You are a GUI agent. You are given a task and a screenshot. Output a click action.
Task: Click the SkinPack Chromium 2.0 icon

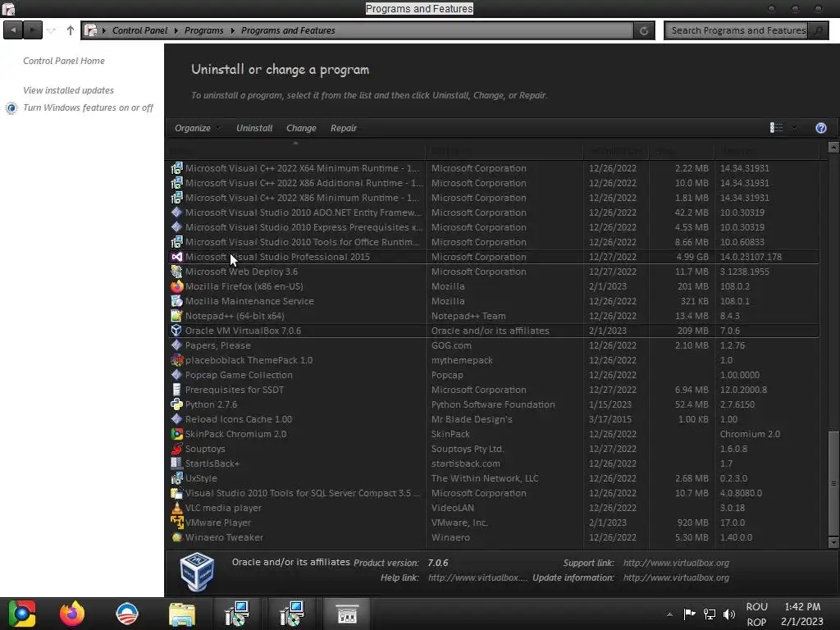click(176, 434)
